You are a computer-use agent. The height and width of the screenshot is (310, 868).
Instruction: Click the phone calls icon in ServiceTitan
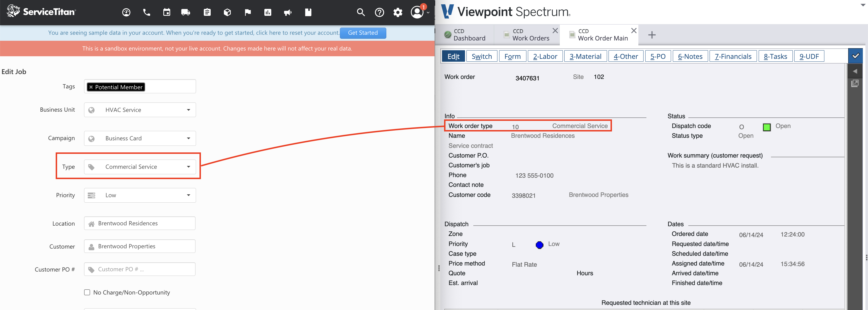[x=147, y=12]
